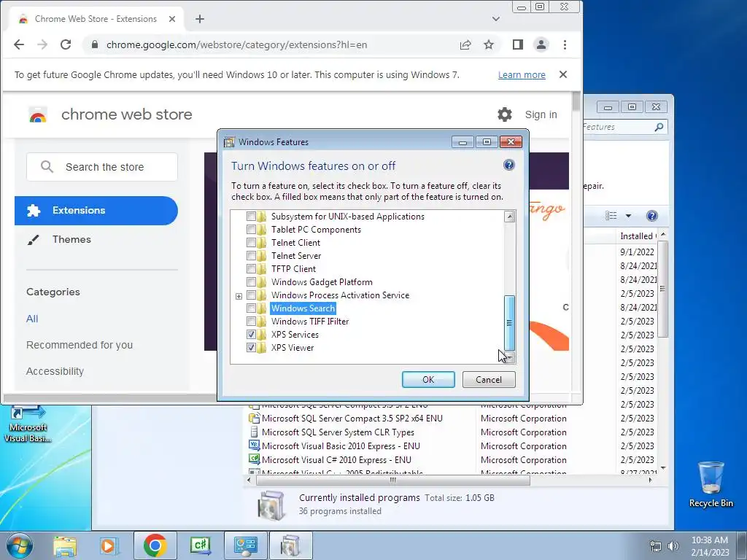Uncheck the XPS Services feature

pos(251,334)
